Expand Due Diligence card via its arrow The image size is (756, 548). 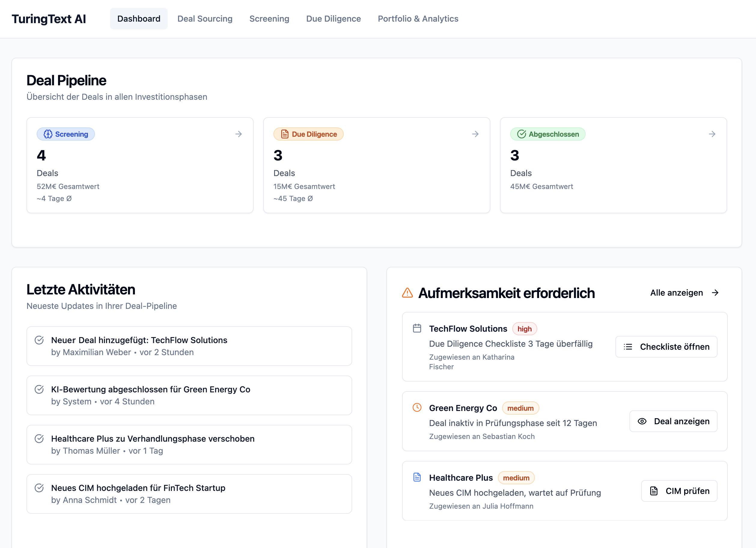475,134
